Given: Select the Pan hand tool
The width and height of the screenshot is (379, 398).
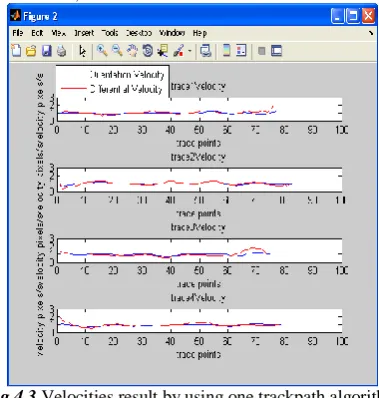Looking at the screenshot, I should tap(132, 51).
